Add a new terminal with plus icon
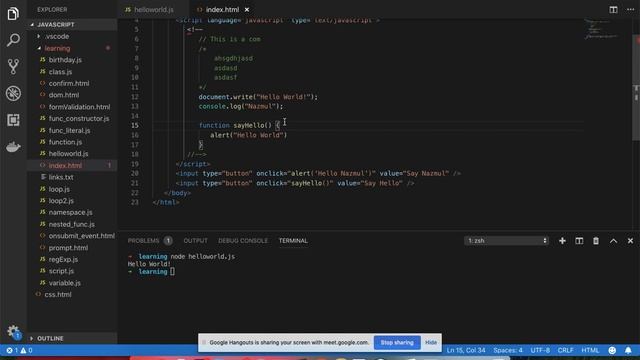Viewport: 640px width, 360px height. pyautogui.click(x=562, y=241)
